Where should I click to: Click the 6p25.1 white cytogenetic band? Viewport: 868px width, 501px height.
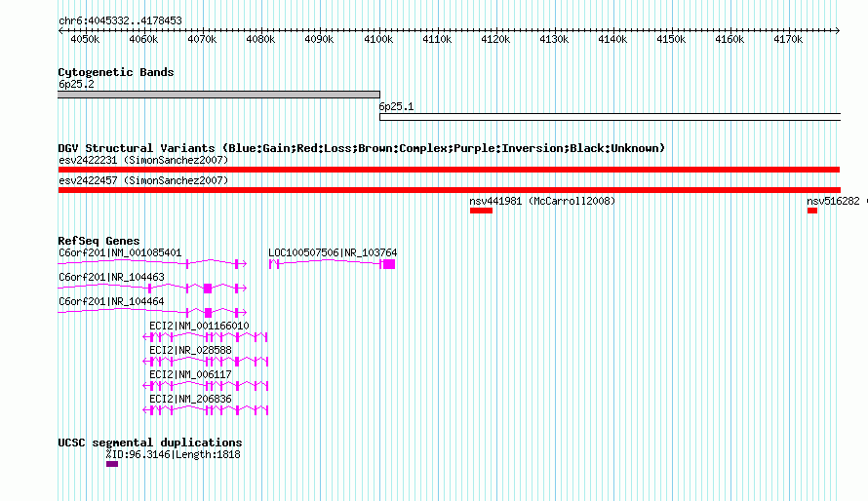tap(610, 117)
